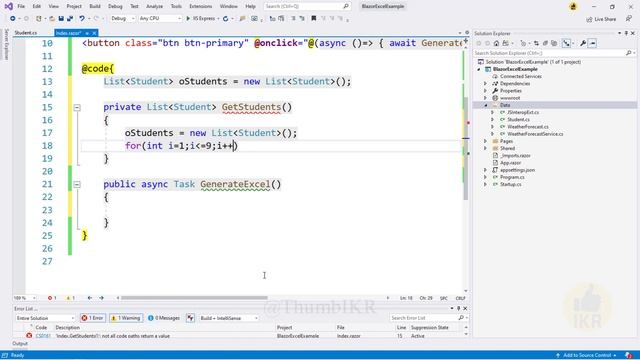Click navigate forward arrow below editor
This screenshot has height=360, width=640.
pyautogui.click(x=102, y=298)
